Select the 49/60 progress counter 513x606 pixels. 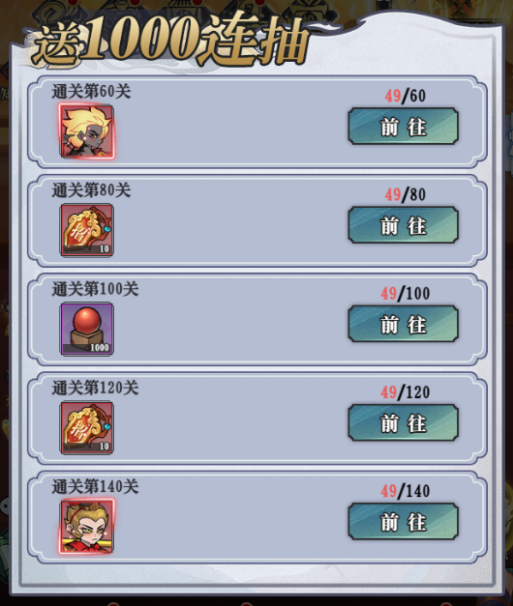coord(405,96)
